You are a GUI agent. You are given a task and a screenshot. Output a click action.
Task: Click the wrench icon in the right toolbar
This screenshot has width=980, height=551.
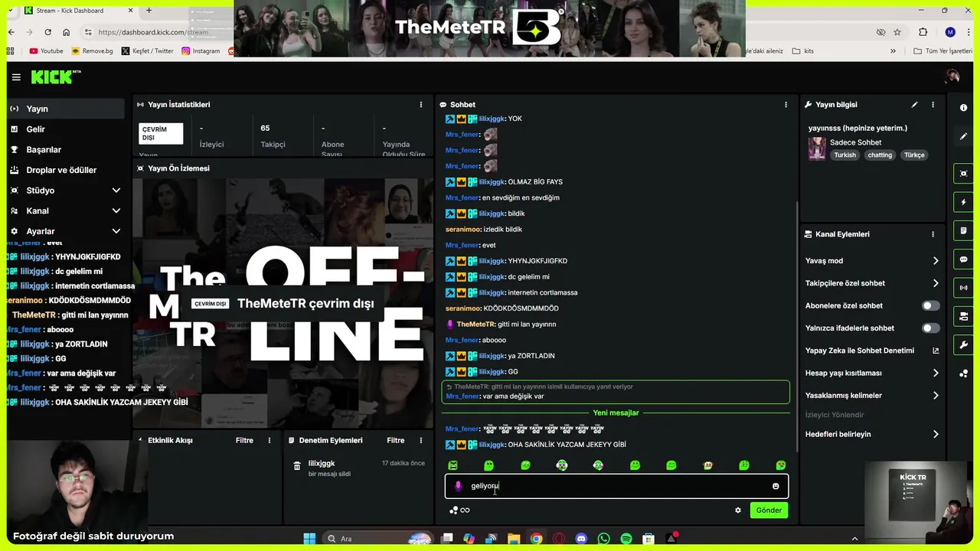click(963, 345)
